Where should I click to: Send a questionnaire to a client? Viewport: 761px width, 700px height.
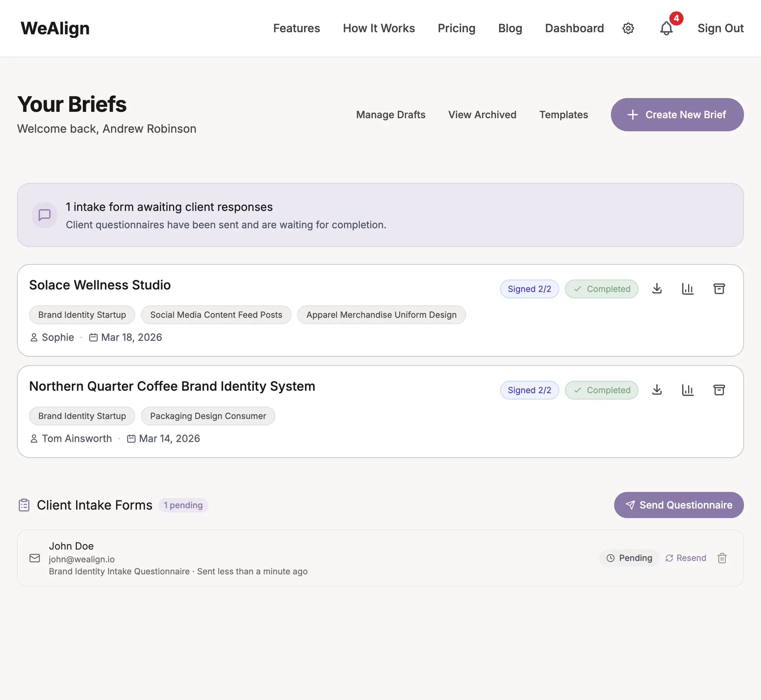coord(679,505)
